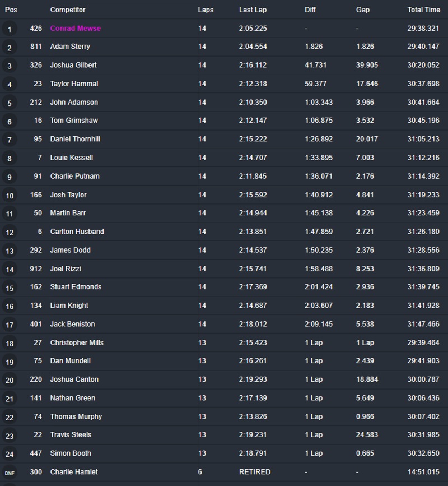This screenshot has width=448, height=486.
Task: Click the position 5 circle badge
Action: pos(10,103)
